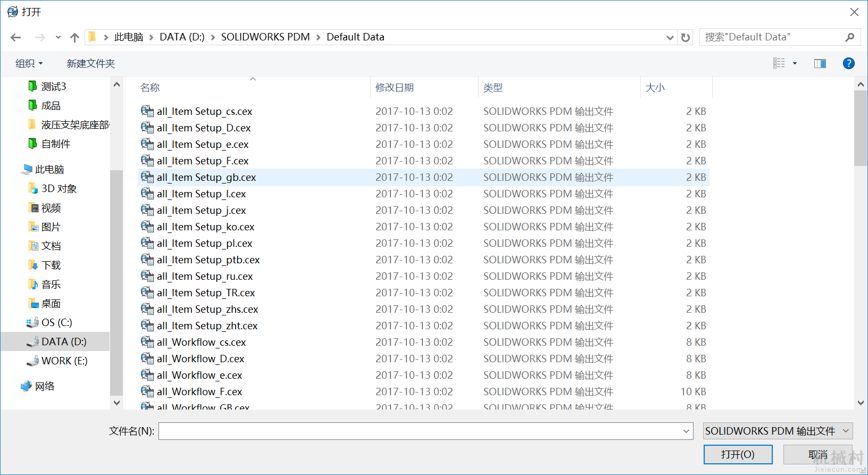Open SOLIDWORKS PDM 输出文件 type dropdown
868x475 pixels.
click(778, 431)
